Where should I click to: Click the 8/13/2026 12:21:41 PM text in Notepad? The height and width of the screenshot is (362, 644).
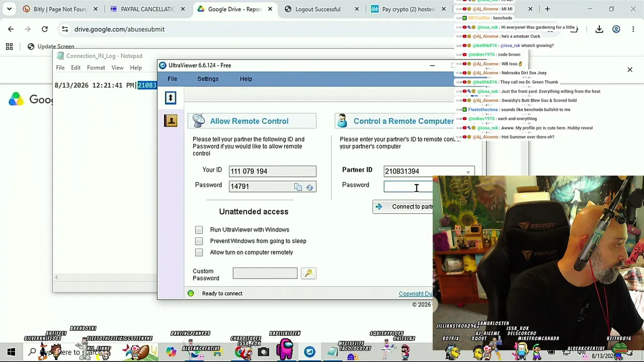(95, 85)
